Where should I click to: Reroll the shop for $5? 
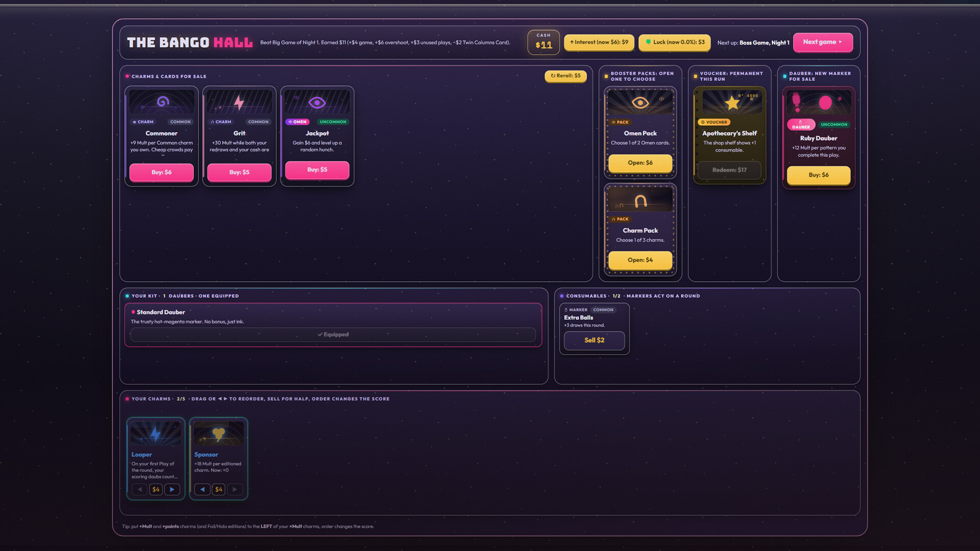pos(566,76)
